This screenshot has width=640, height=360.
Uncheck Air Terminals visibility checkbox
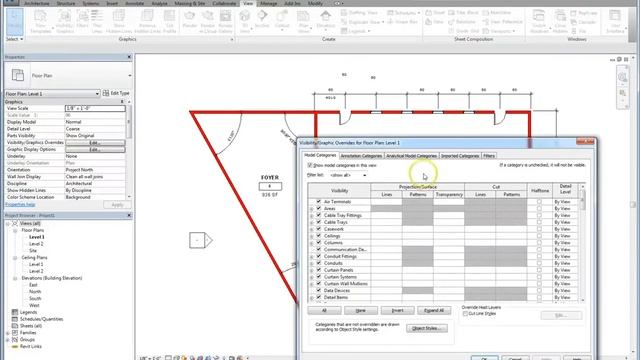coord(318,202)
